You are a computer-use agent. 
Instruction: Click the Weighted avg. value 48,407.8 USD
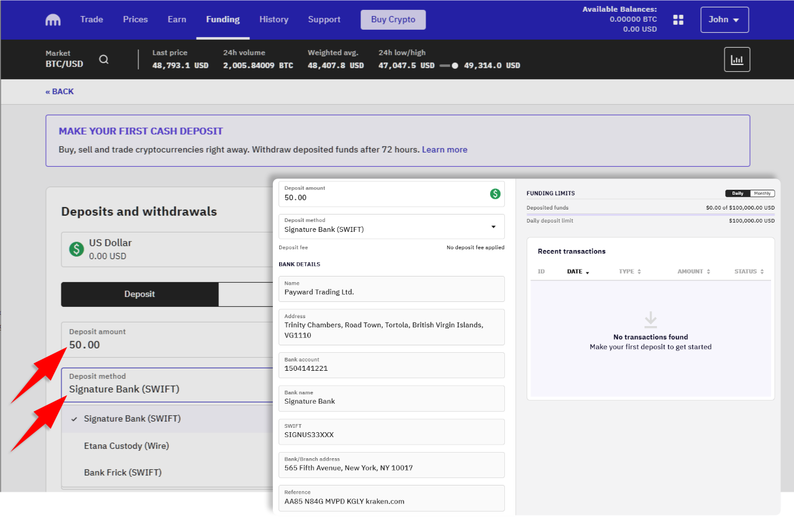(x=336, y=65)
